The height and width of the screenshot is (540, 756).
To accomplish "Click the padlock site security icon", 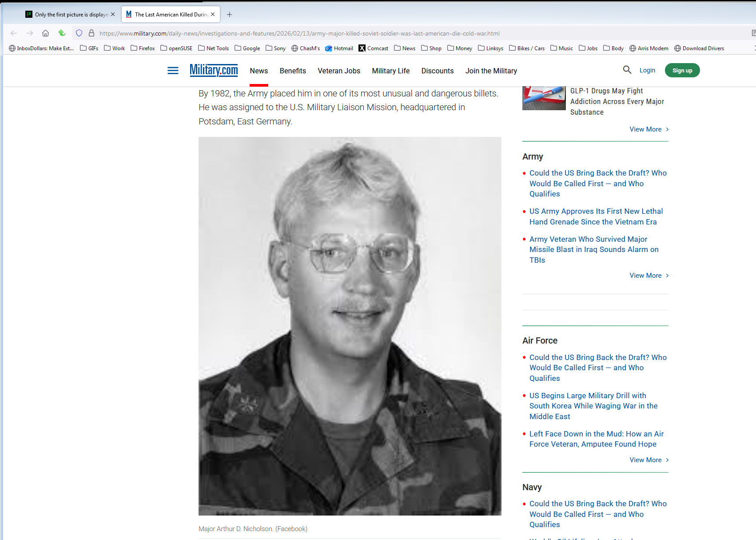I will tap(92, 33).
